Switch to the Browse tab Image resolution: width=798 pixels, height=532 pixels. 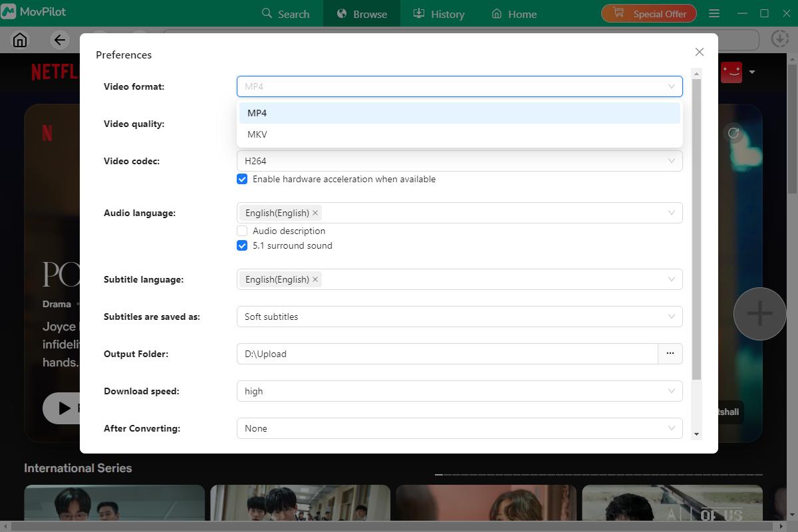click(x=362, y=13)
